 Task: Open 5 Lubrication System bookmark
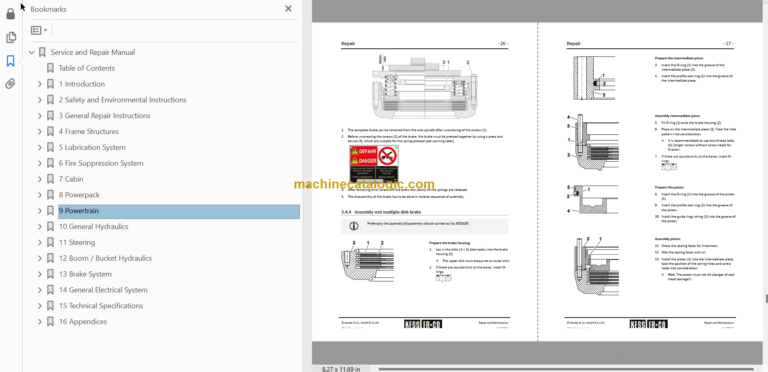click(92, 147)
